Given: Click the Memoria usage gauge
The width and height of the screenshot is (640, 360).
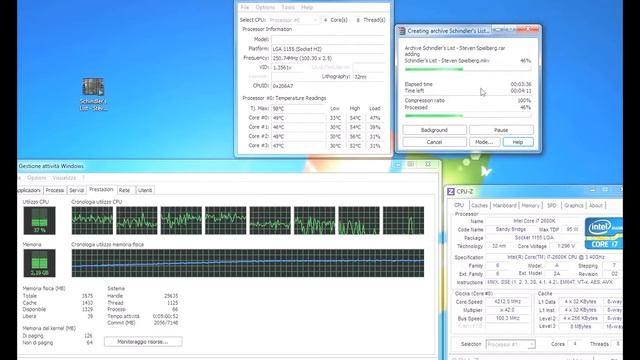Looking at the screenshot, I should (40, 263).
